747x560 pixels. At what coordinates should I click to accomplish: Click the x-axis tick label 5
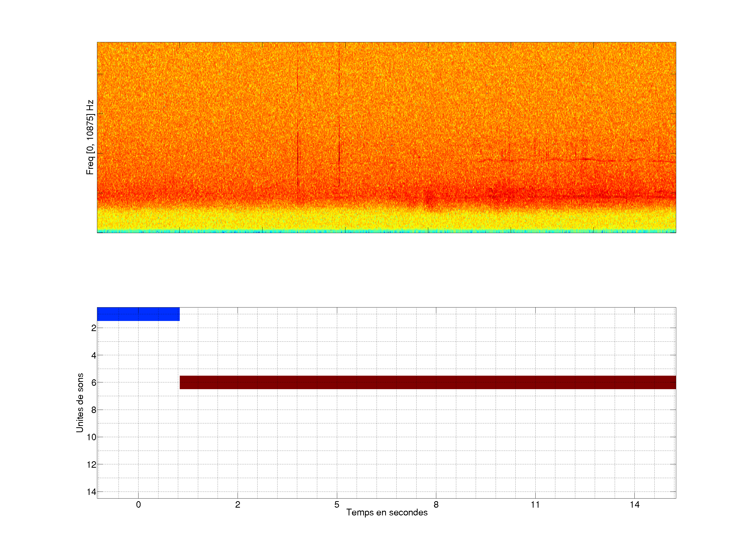(x=337, y=505)
